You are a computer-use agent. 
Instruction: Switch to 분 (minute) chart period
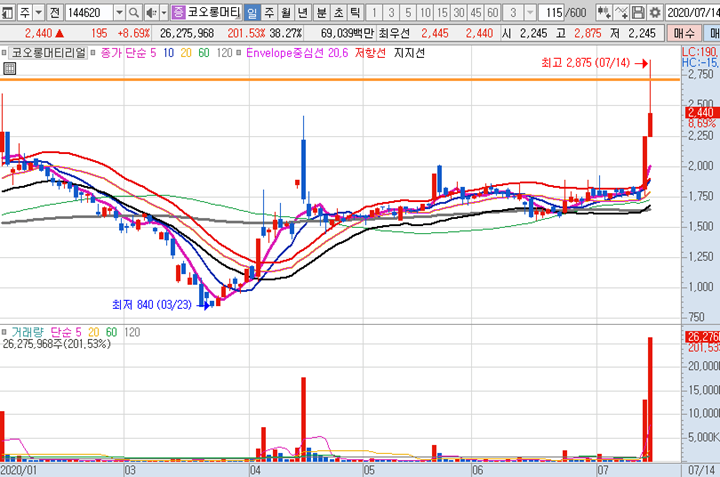coord(322,13)
